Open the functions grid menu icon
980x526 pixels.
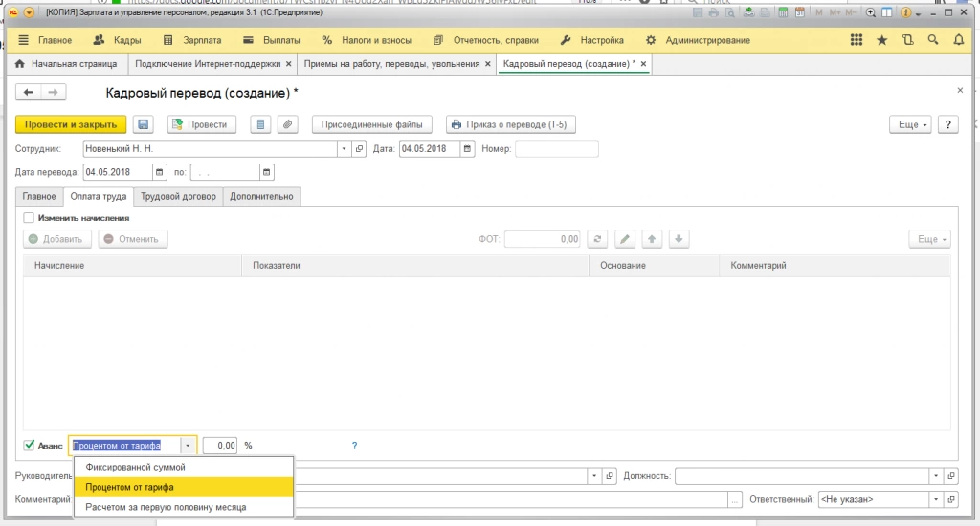tap(857, 40)
